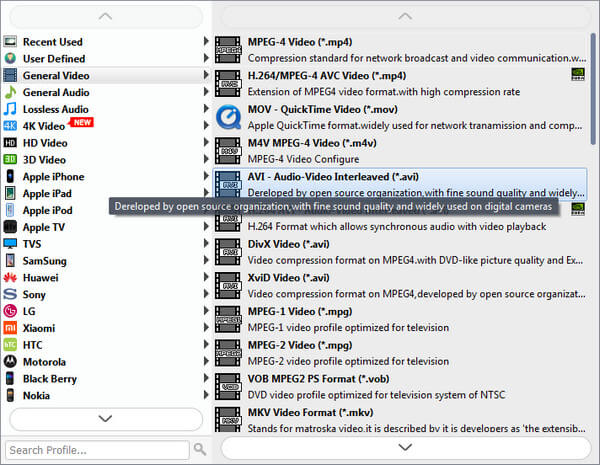Click the search magnifier icon
The height and width of the screenshot is (465, 600).
coord(200,449)
